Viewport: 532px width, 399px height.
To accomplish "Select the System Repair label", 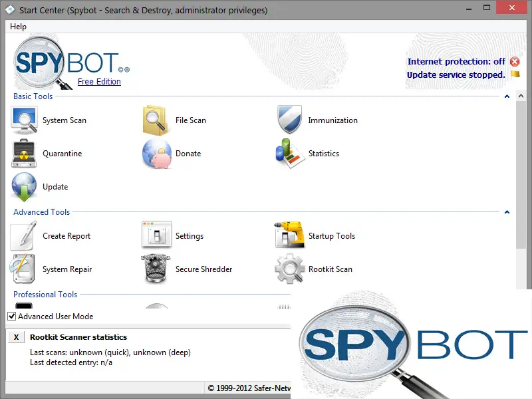I will [x=67, y=269].
